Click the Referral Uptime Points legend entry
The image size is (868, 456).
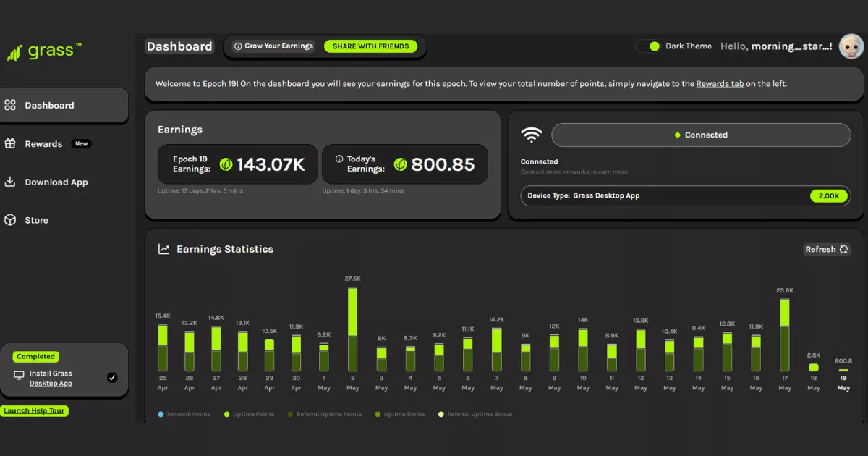point(324,415)
